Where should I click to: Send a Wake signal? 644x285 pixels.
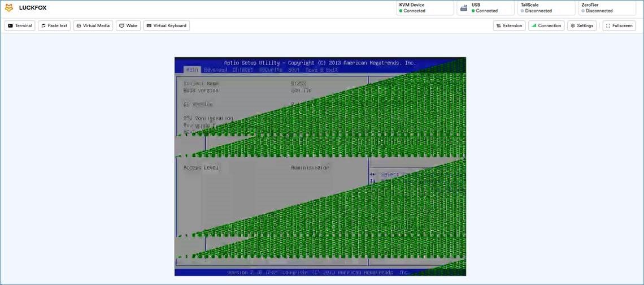click(128, 25)
